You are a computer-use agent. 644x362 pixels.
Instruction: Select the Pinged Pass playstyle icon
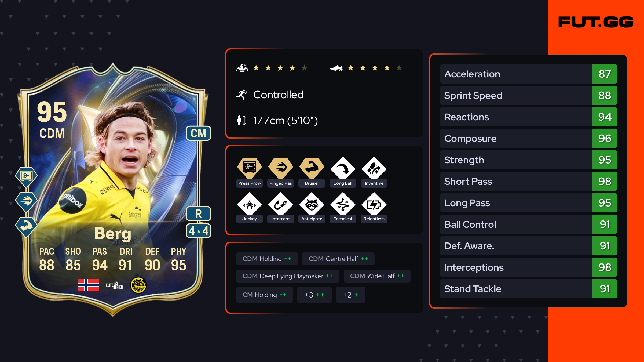[x=280, y=168]
